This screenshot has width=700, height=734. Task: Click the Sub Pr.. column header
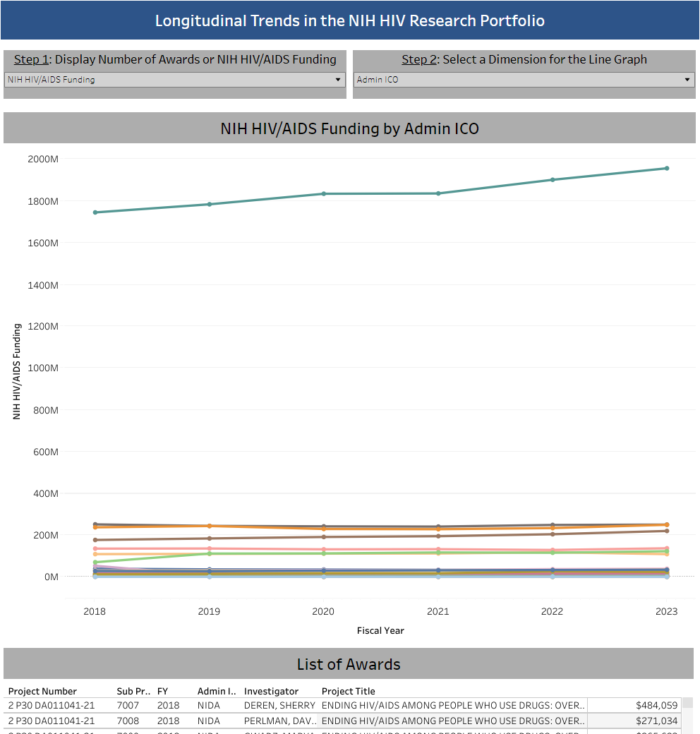tap(133, 691)
